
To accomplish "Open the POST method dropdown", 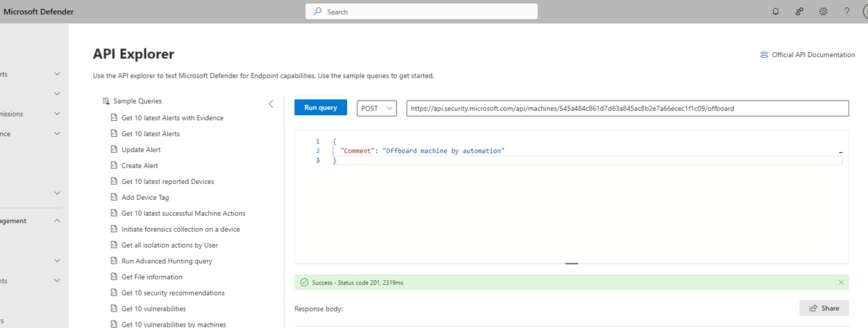I will (x=378, y=108).
